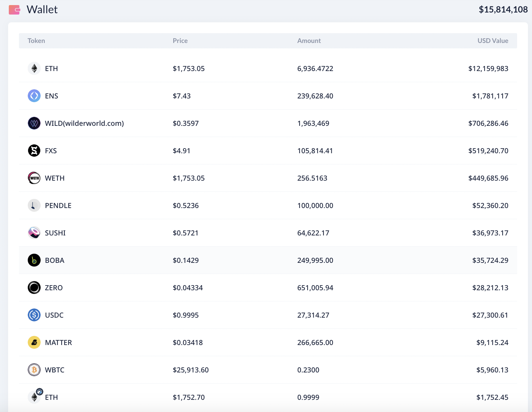This screenshot has height=412, width=532.
Task: Click MATTER amount 266,665.00
Action: click(315, 343)
